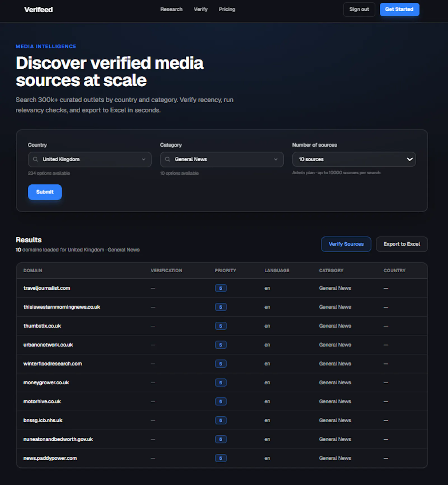Select urbanonetwork.co.uk domain

tap(48, 345)
